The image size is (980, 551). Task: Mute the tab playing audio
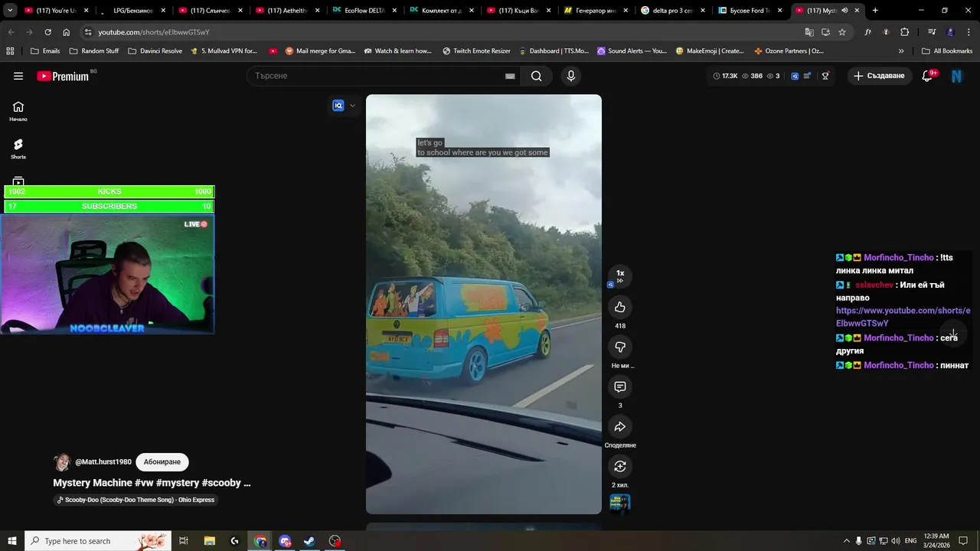[x=844, y=11]
